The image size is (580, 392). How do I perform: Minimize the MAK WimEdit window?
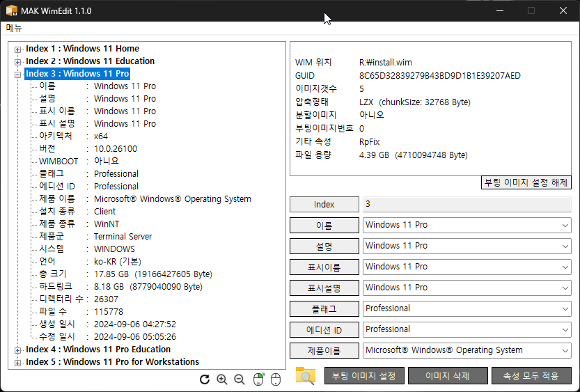pos(500,10)
